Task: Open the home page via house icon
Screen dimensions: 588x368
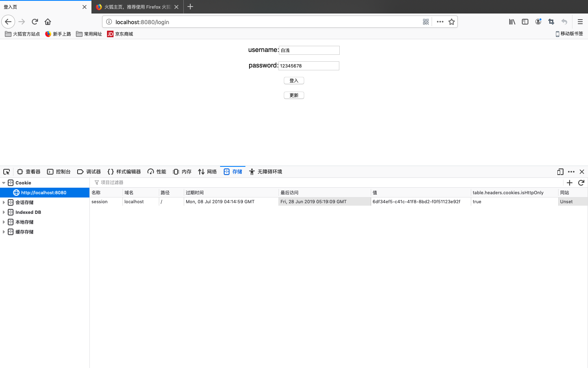Action: [48, 22]
